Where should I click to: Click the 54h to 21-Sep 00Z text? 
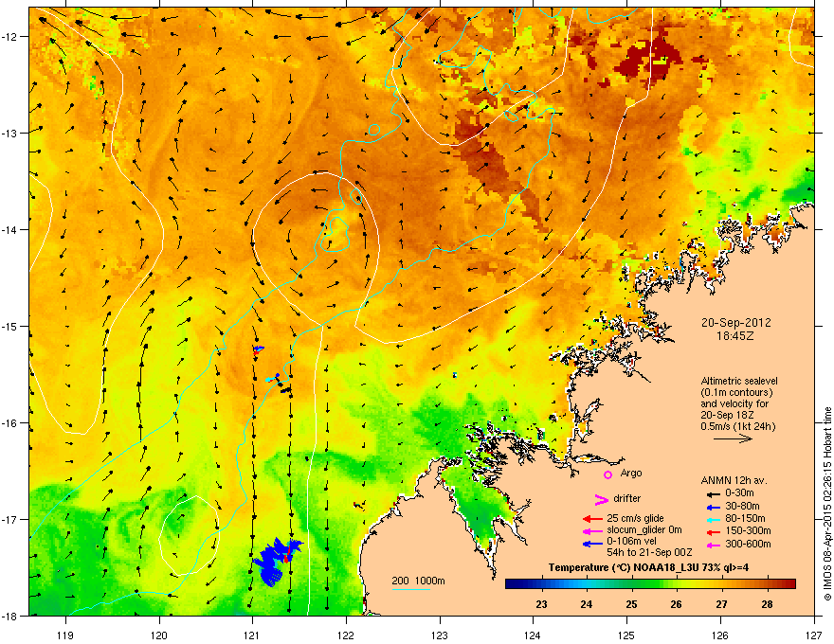[649, 552]
